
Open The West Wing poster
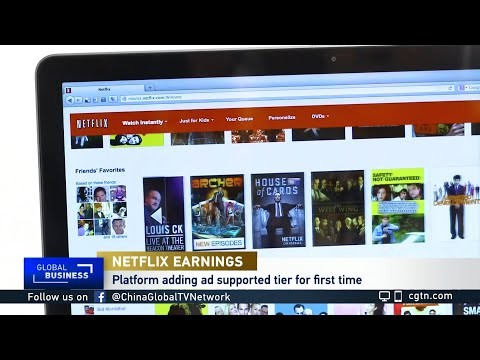(x=338, y=208)
